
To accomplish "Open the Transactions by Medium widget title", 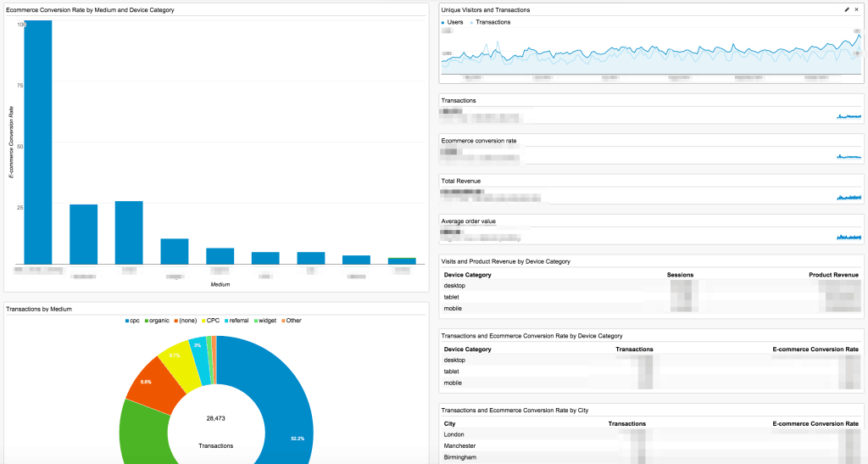I will pos(39,309).
